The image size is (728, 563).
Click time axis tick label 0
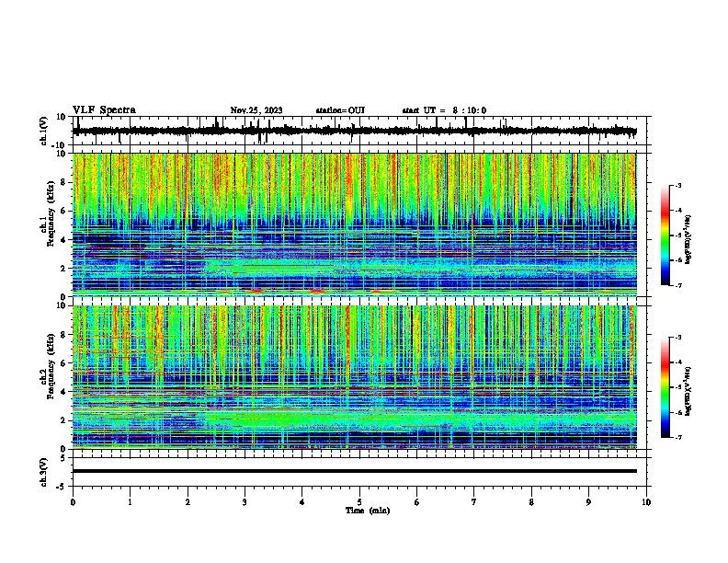click(73, 502)
